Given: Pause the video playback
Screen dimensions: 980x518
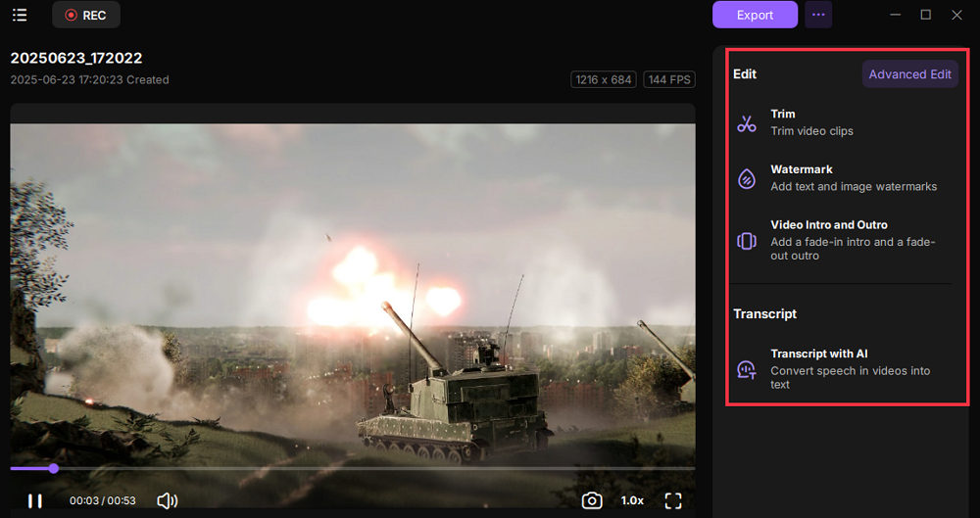Looking at the screenshot, I should coord(35,500).
